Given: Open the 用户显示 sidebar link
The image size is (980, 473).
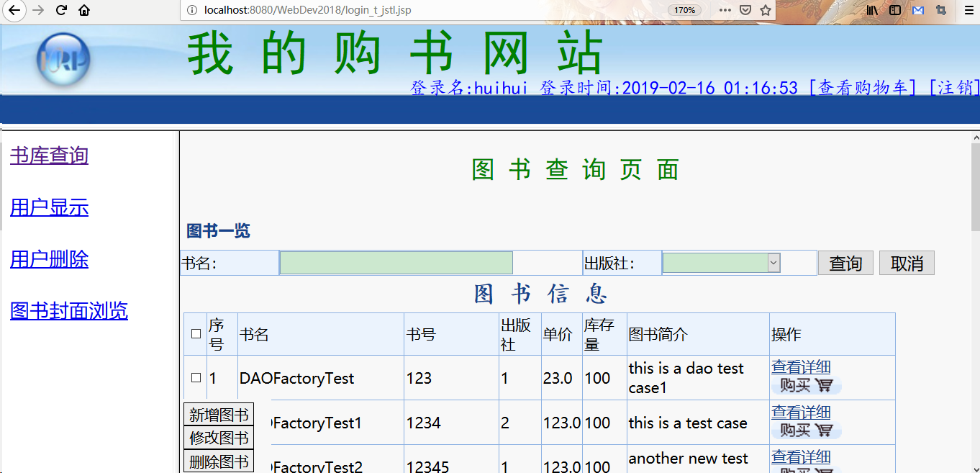Looking at the screenshot, I should (49, 207).
